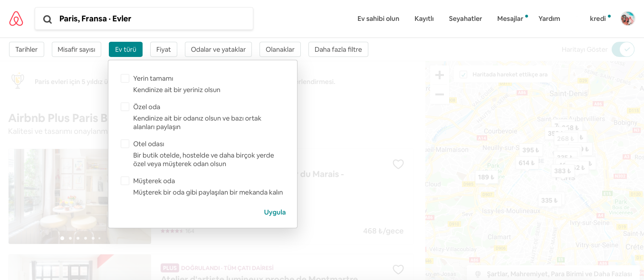Open the Kayıtlı menu item

(424, 19)
